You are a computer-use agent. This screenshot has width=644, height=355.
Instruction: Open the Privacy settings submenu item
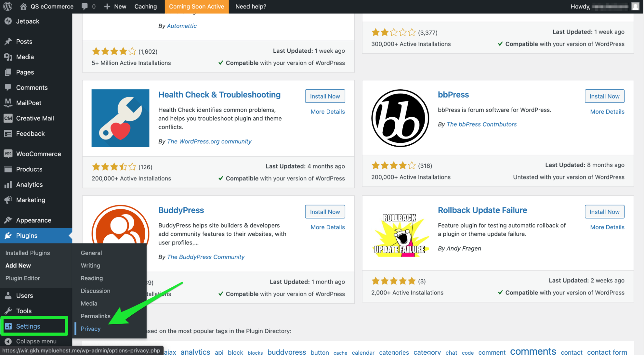point(90,329)
